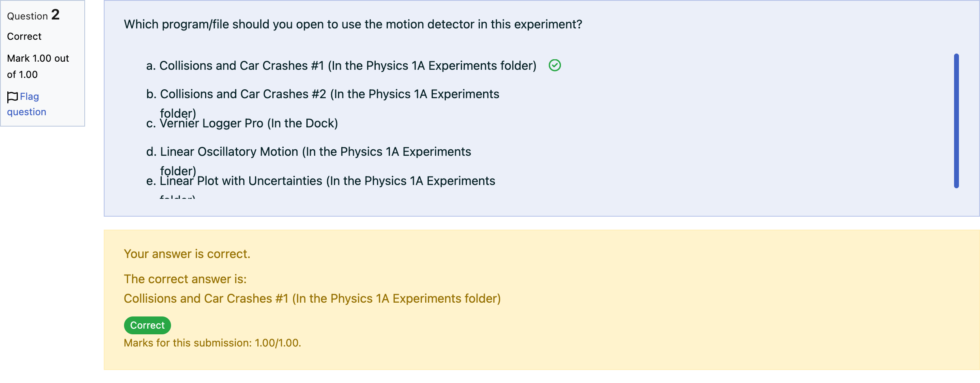The image size is (980, 383).
Task: Click the Correct status in the question info panel
Action: tap(24, 37)
